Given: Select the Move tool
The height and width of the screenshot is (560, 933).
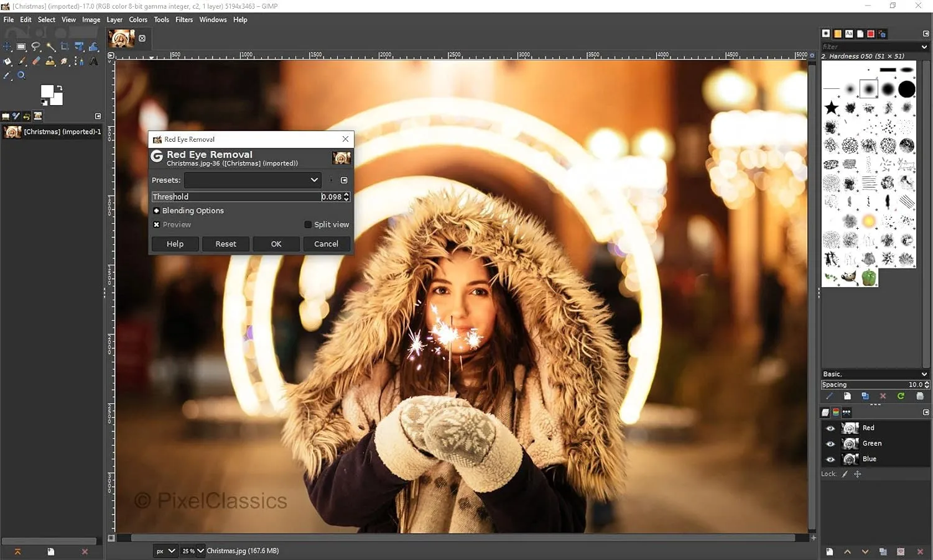Looking at the screenshot, I should (7, 47).
